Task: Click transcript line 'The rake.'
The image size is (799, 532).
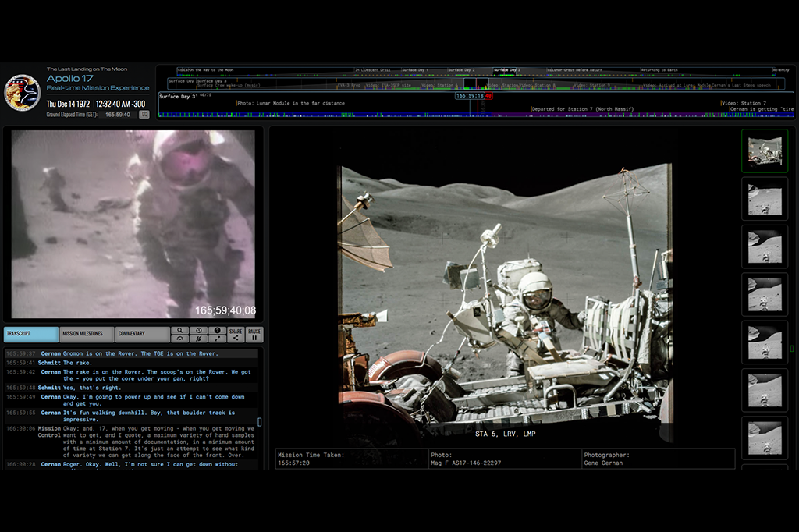Action: (x=131, y=363)
